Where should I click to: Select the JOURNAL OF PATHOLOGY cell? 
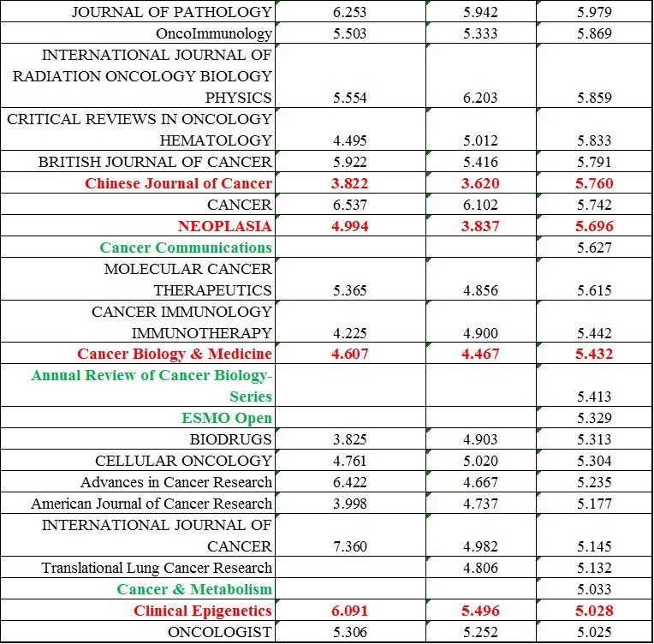[138, 11]
